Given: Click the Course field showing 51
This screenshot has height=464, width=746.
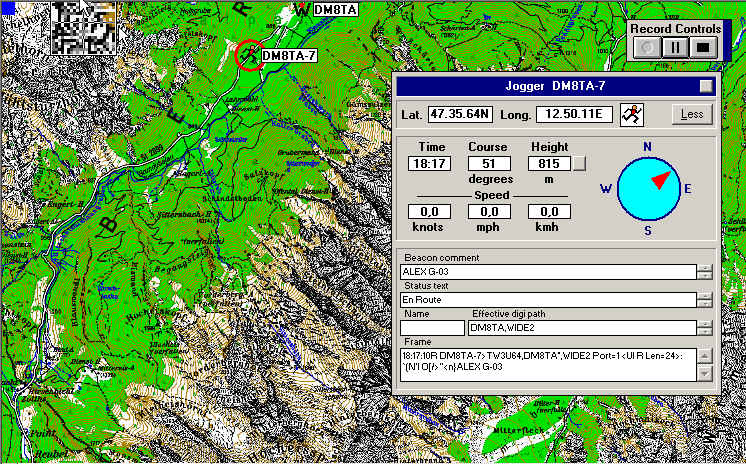Looking at the screenshot, I should tap(489, 164).
